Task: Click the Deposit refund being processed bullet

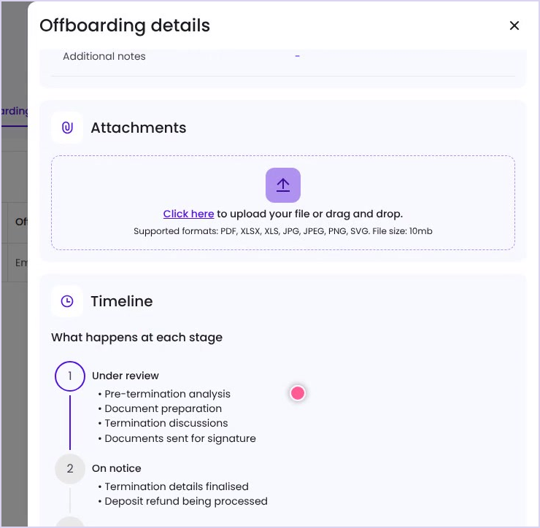Action: (183, 501)
